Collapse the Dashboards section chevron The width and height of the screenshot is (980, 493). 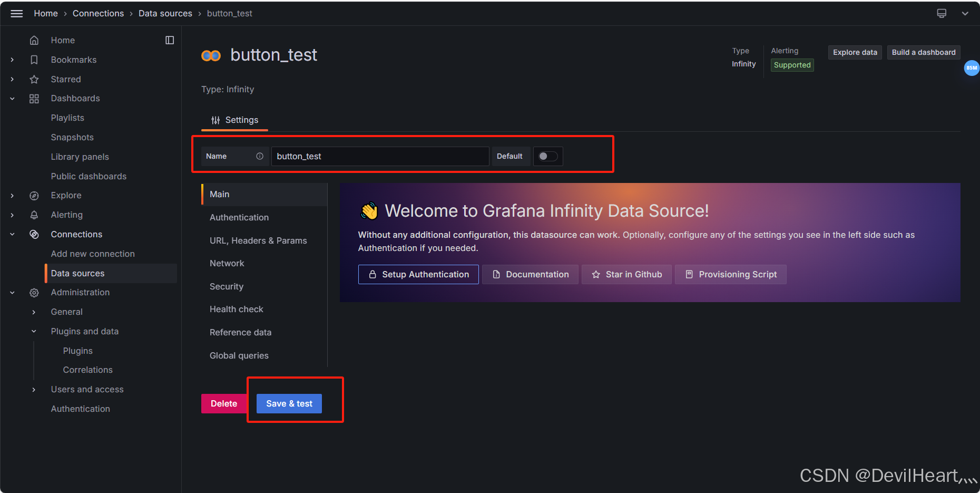coord(12,99)
